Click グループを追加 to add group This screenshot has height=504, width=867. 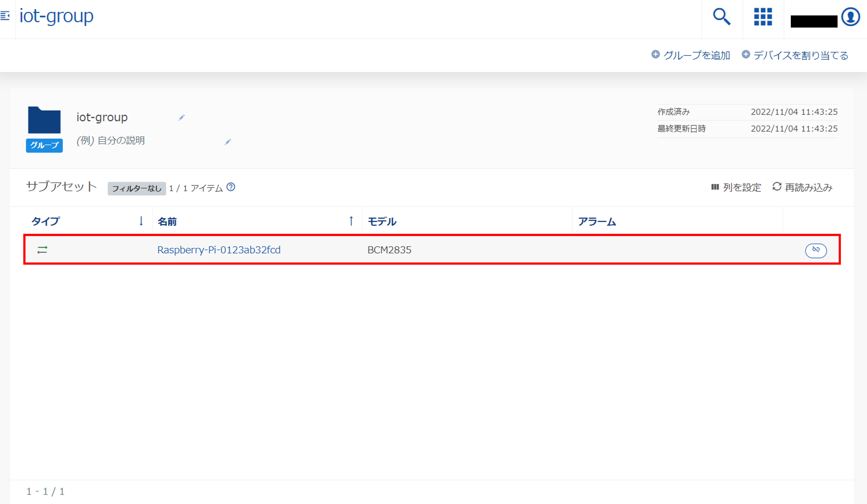pyautogui.click(x=691, y=55)
